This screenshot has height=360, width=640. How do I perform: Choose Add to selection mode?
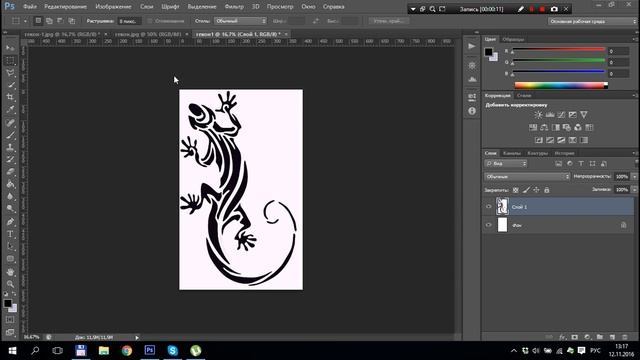49,21
